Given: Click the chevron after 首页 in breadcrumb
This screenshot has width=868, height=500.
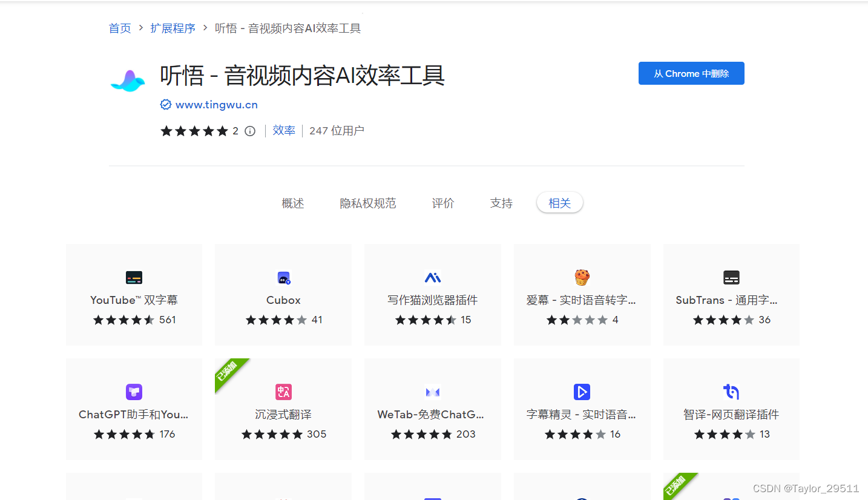Looking at the screenshot, I should [x=141, y=28].
